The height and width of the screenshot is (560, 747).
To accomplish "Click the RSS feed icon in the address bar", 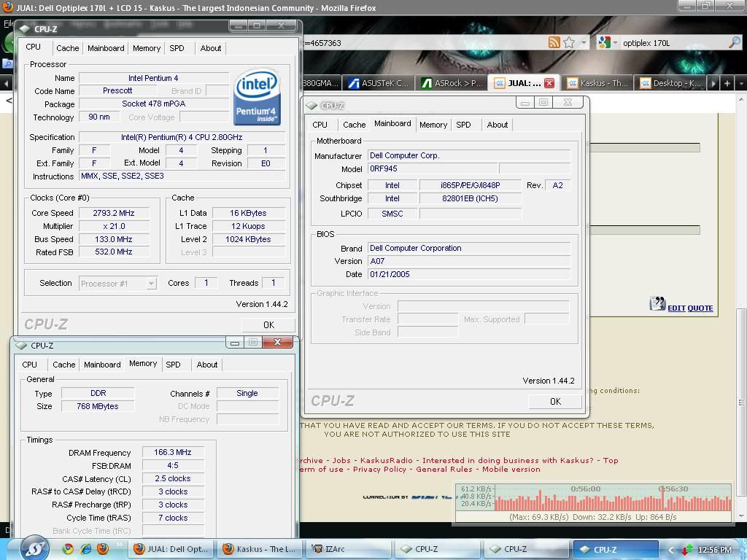I will (554, 42).
